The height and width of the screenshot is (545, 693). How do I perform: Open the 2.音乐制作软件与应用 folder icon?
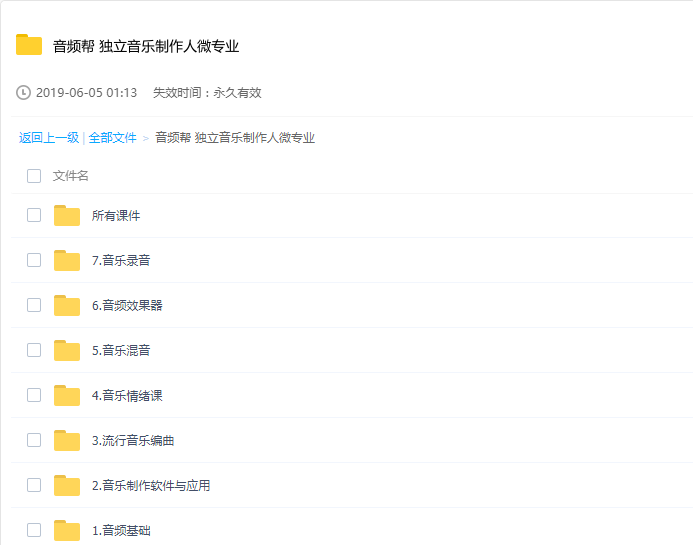pyautogui.click(x=67, y=485)
